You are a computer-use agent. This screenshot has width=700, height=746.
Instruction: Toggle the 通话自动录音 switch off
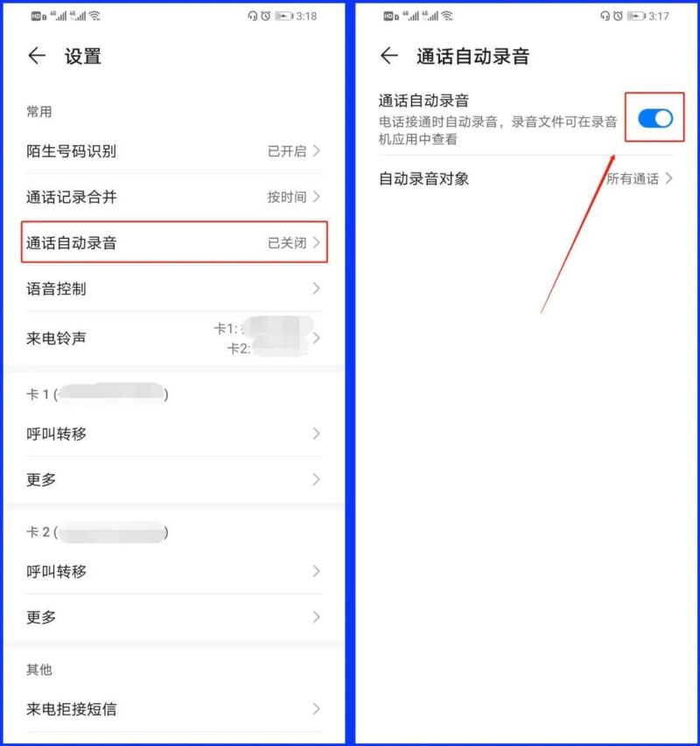[655, 118]
